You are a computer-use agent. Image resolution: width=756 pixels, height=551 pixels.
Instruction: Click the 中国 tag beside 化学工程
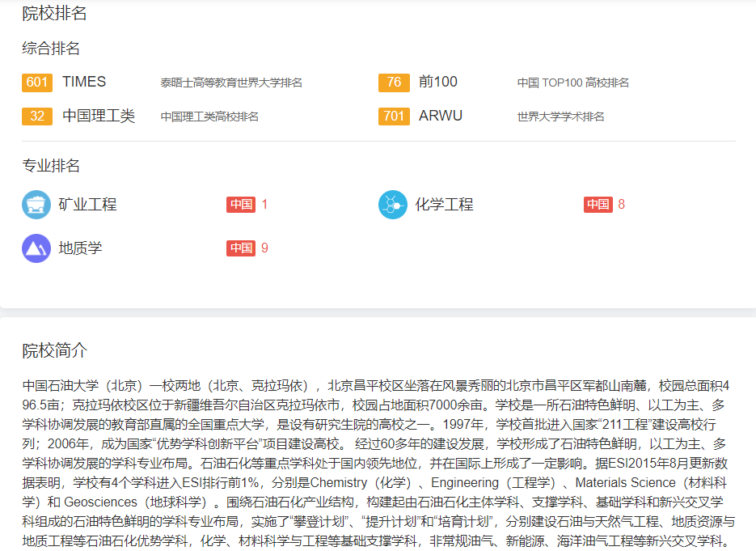[x=598, y=205]
